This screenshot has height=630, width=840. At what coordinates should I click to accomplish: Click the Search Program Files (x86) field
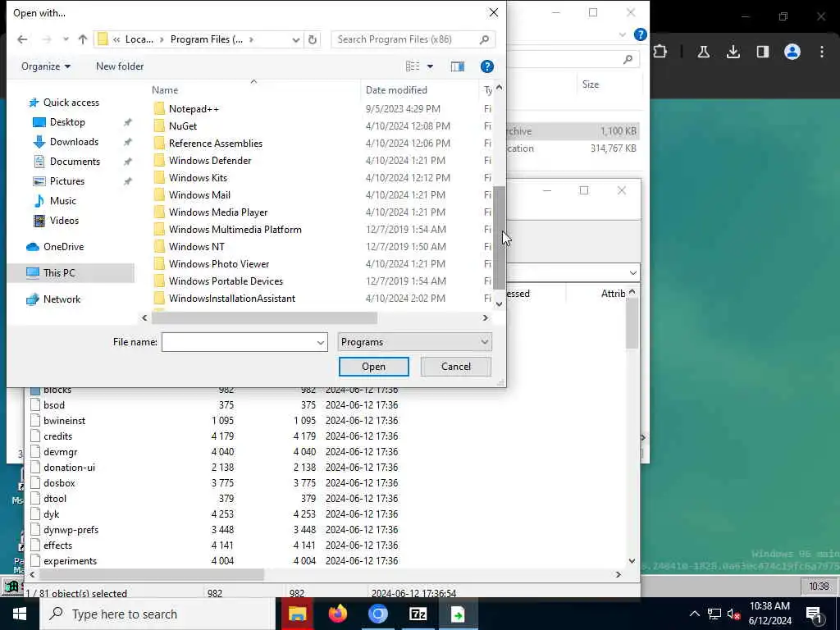pyautogui.click(x=413, y=39)
